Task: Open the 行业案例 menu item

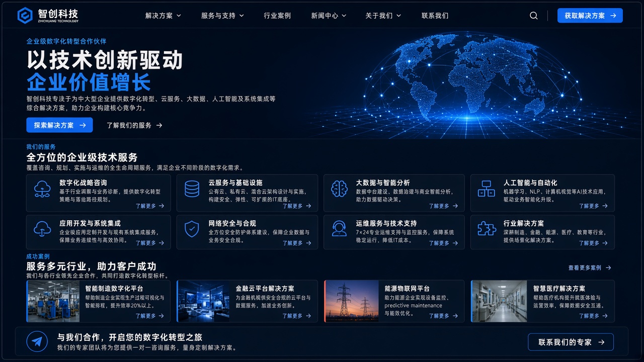Action: point(277,16)
